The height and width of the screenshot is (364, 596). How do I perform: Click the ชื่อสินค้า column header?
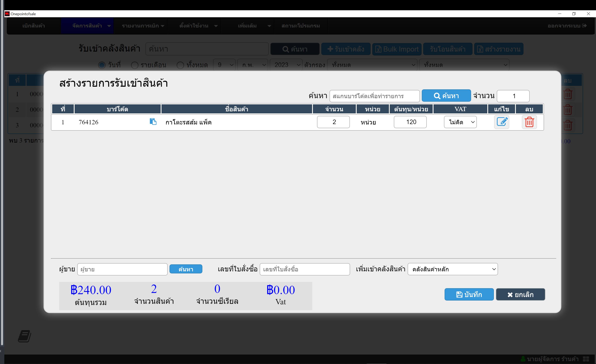pos(236,109)
